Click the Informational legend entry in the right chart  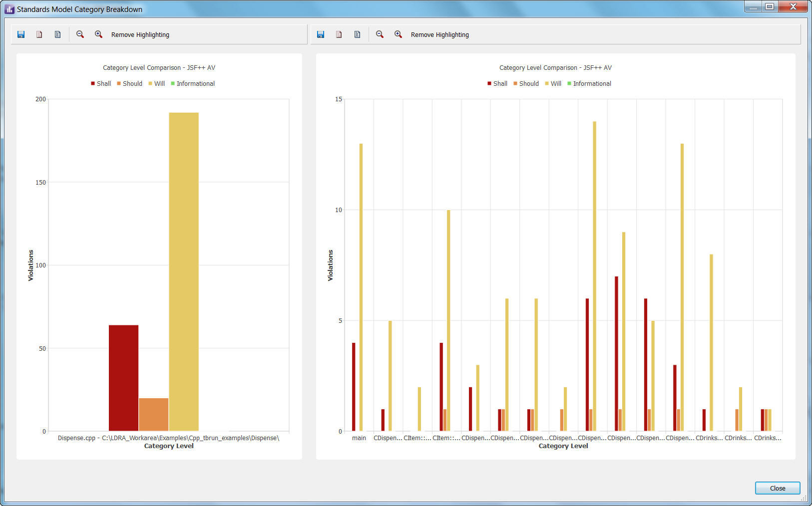(x=589, y=84)
